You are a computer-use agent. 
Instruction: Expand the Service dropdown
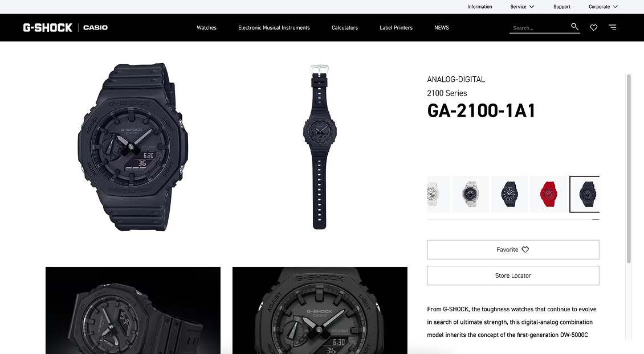(x=522, y=7)
